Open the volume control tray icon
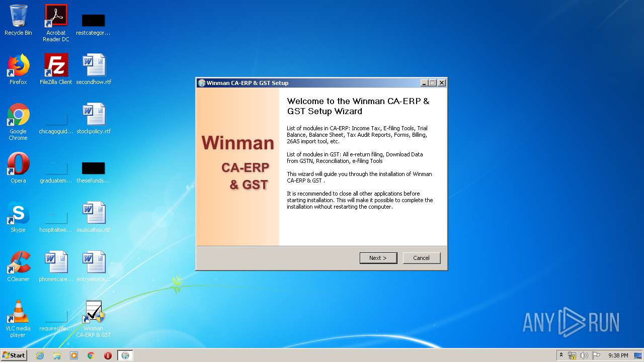This screenshot has height=362, width=644. pos(584,355)
